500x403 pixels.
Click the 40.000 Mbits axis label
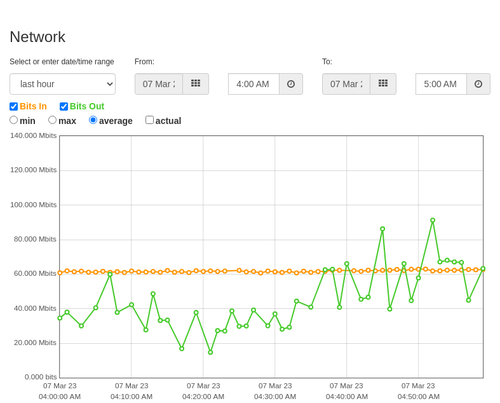[x=35, y=308]
